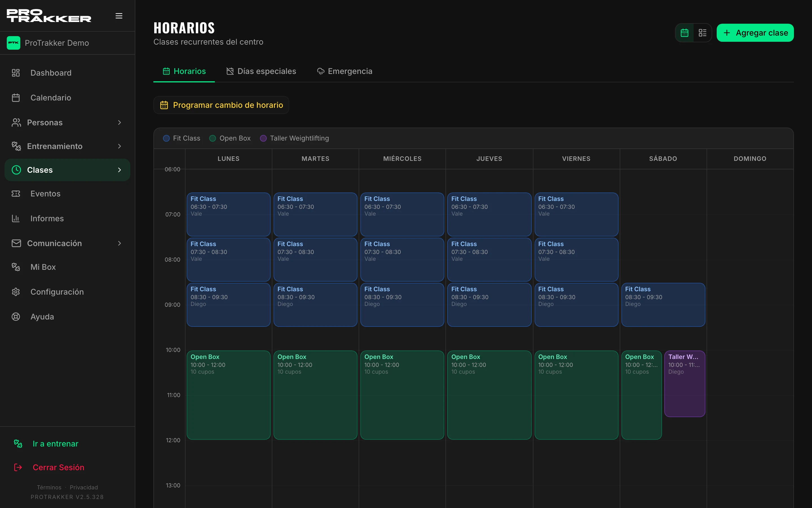
Task: Open Calendario from sidebar
Action: pos(67,98)
